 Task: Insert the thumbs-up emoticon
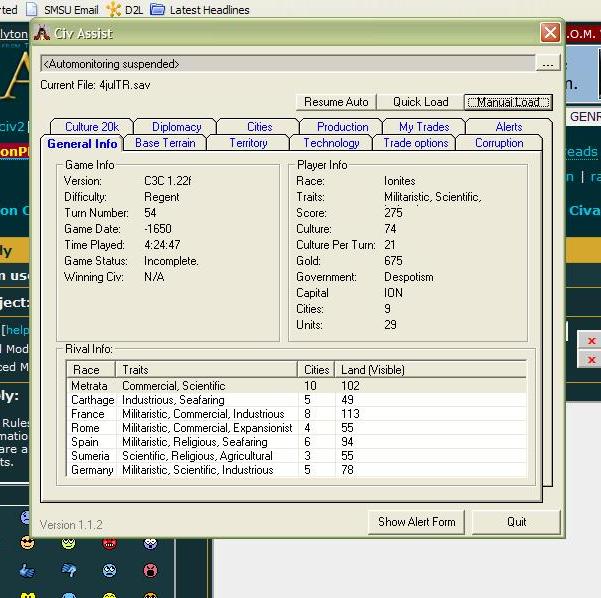pos(27,571)
